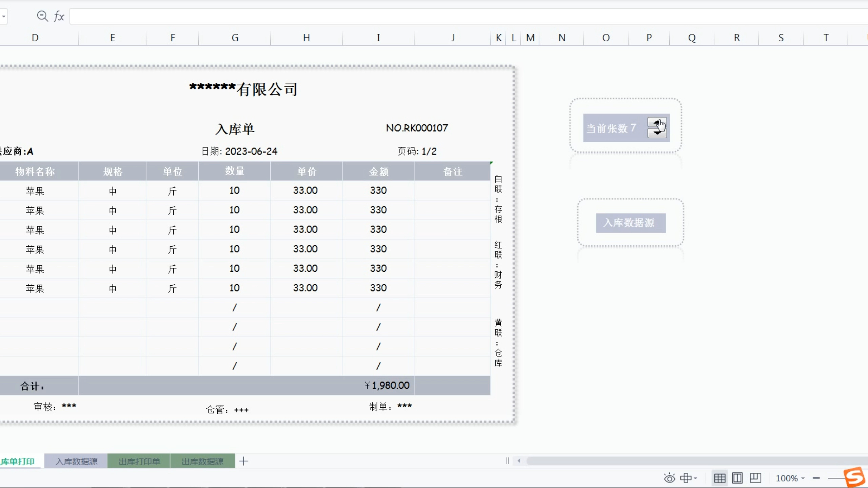Select column D header
868x488 pixels.
point(35,38)
